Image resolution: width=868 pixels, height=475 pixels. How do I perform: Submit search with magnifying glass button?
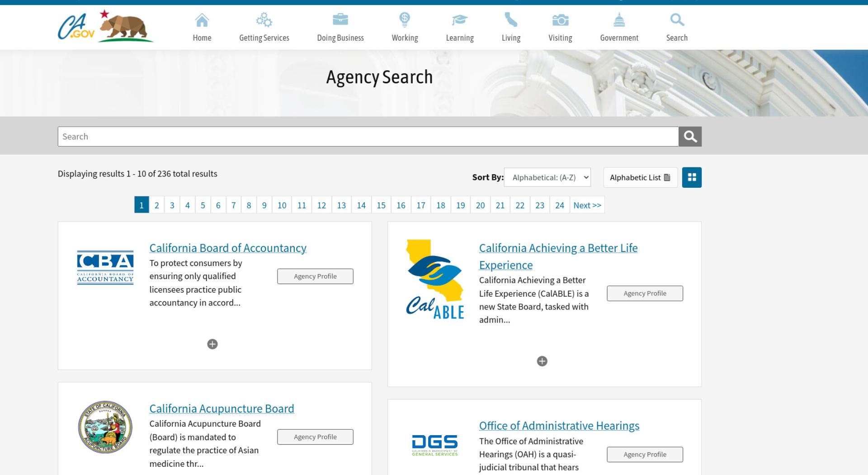(x=690, y=137)
